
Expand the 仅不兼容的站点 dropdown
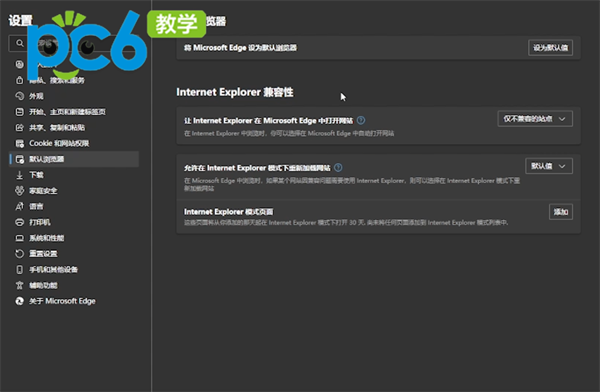pos(535,119)
